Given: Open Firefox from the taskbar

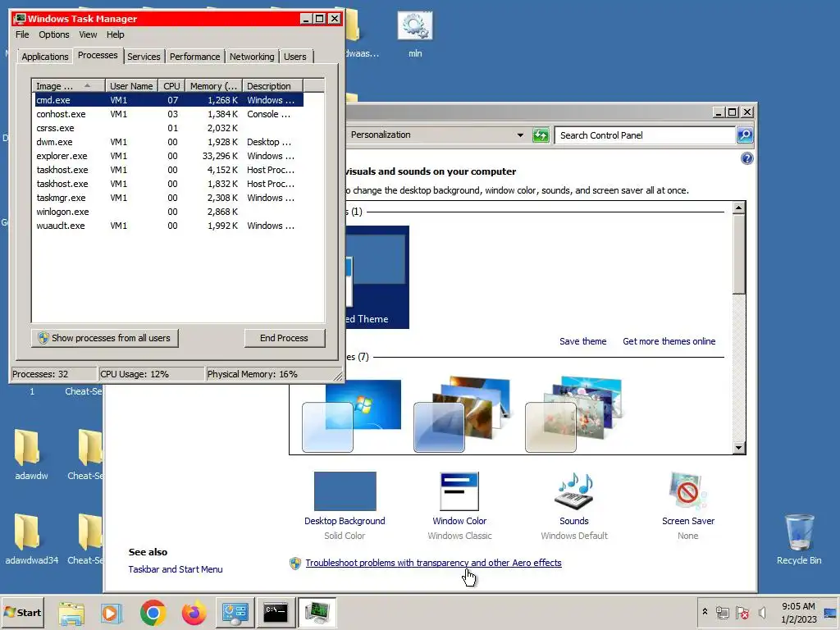Looking at the screenshot, I should tap(194, 613).
